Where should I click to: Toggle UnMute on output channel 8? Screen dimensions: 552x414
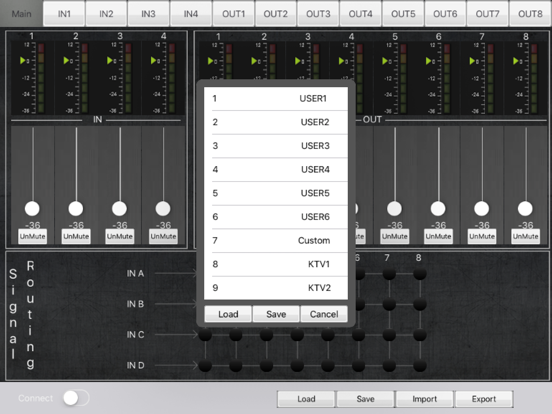pyautogui.click(x=526, y=236)
